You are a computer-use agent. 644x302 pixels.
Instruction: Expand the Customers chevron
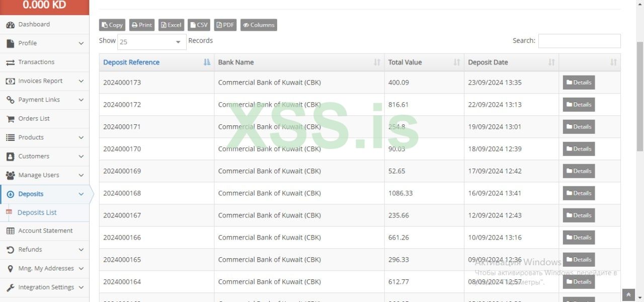pos(81,157)
